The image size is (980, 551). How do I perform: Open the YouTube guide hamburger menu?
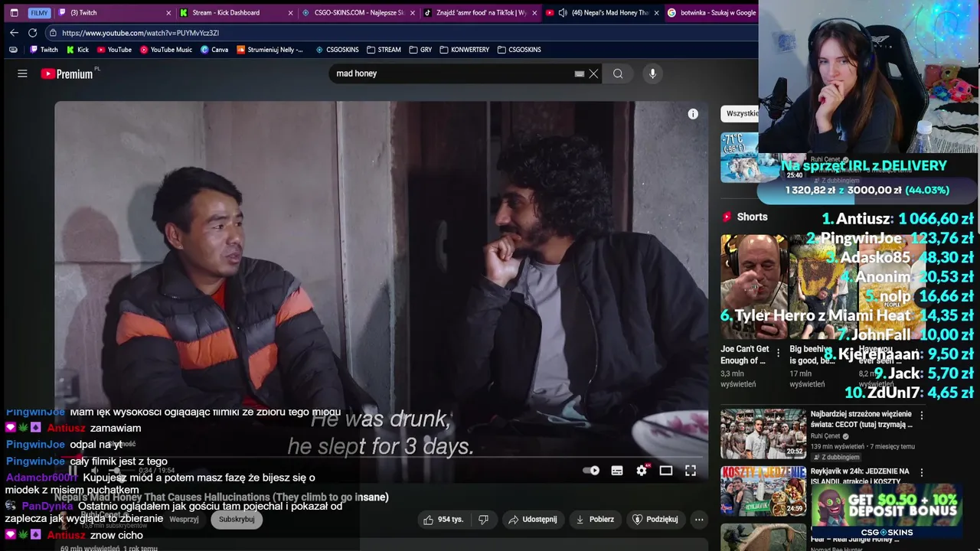coord(22,73)
